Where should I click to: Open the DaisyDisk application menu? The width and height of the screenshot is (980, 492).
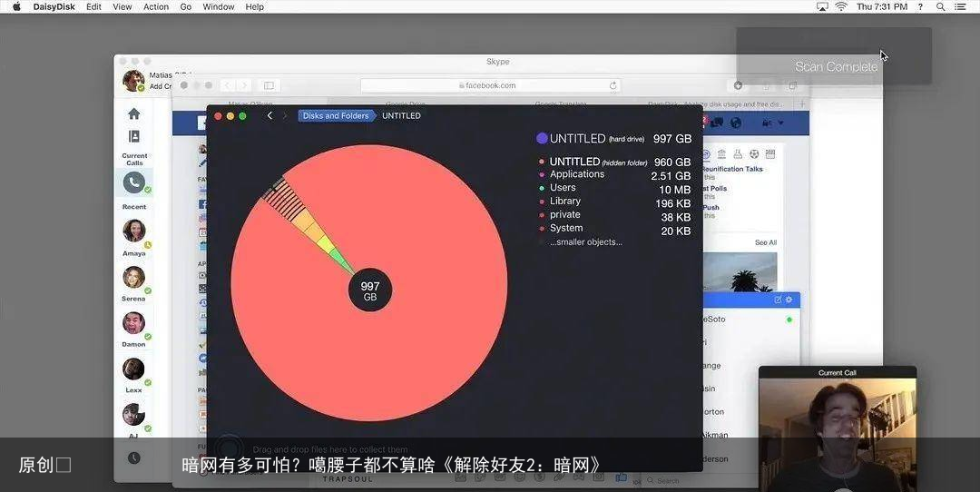coord(54,7)
